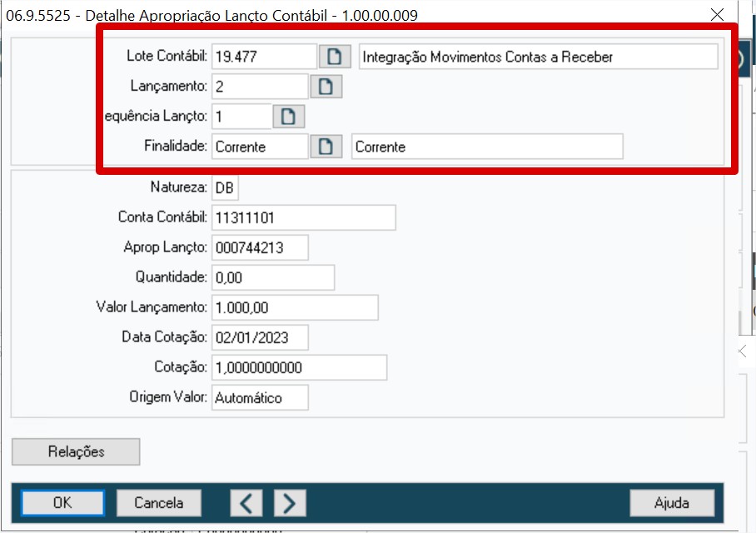Select the Cotação field 1,0000000000

(x=299, y=367)
